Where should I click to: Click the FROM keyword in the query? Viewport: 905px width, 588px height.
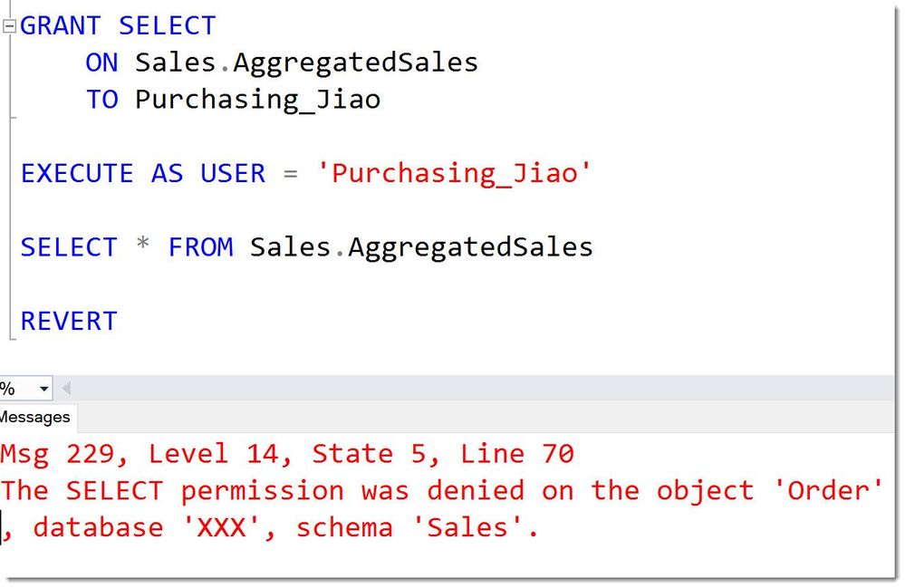coord(200,247)
